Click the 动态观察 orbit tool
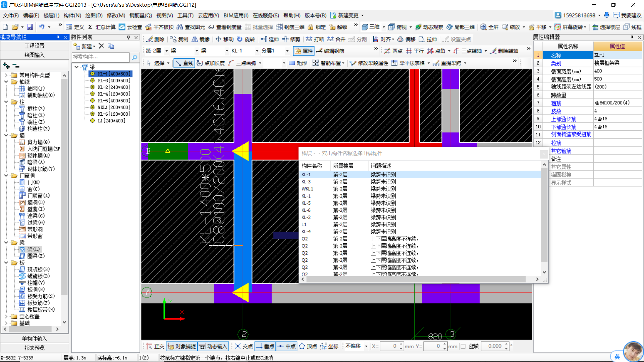The height and width of the screenshot is (362, 644). click(x=429, y=27)
